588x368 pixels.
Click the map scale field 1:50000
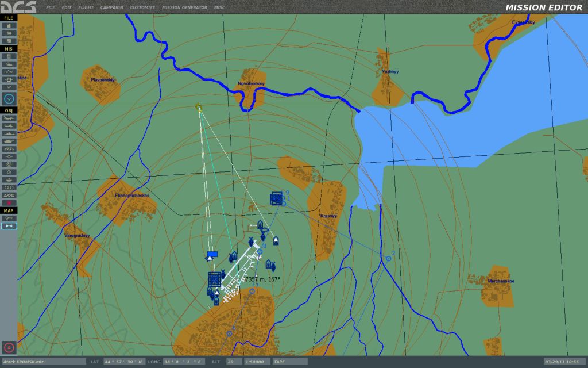[x=257, y=362]
